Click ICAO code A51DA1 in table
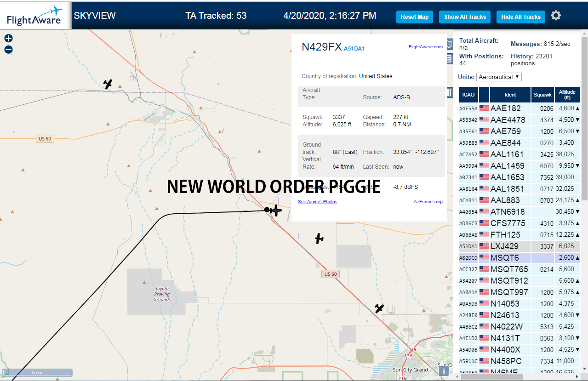The height and width of the screenshot is (381, 588). point(468,246)
